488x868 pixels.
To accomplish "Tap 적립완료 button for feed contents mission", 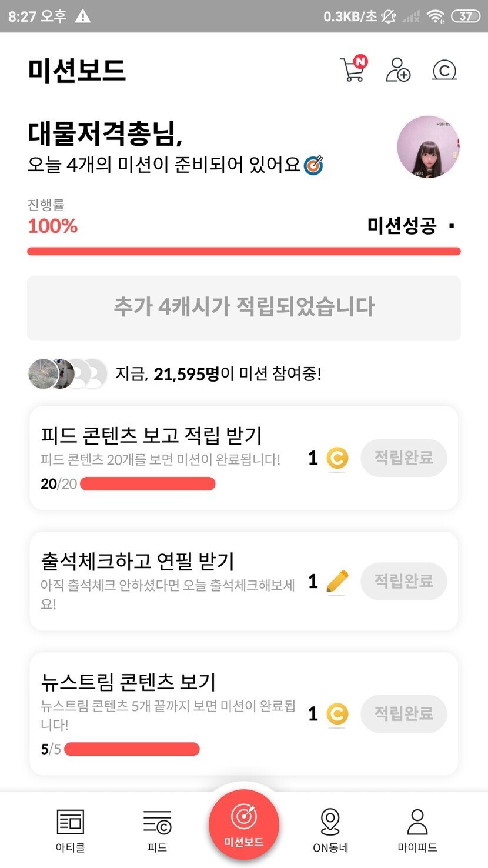I will pyautogui.click(x=404, y=458).
